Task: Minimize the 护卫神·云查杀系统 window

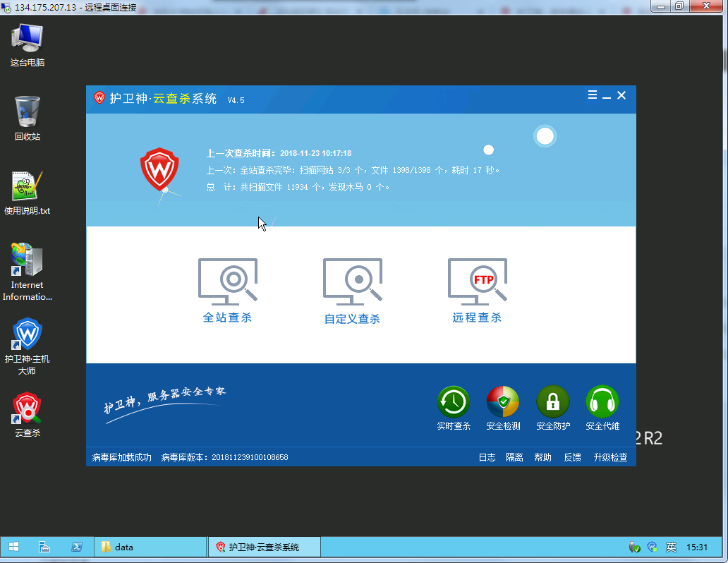Action: [607, 96]
